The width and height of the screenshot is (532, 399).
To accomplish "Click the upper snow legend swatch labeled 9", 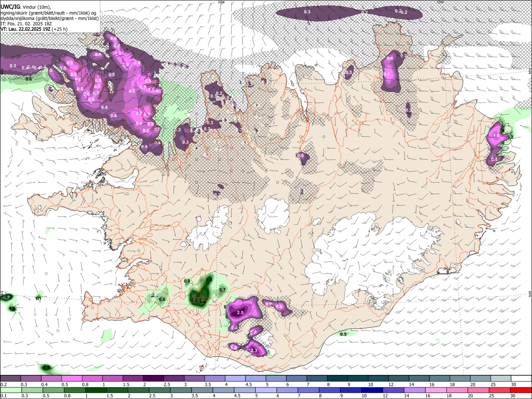I will [358, 379].
